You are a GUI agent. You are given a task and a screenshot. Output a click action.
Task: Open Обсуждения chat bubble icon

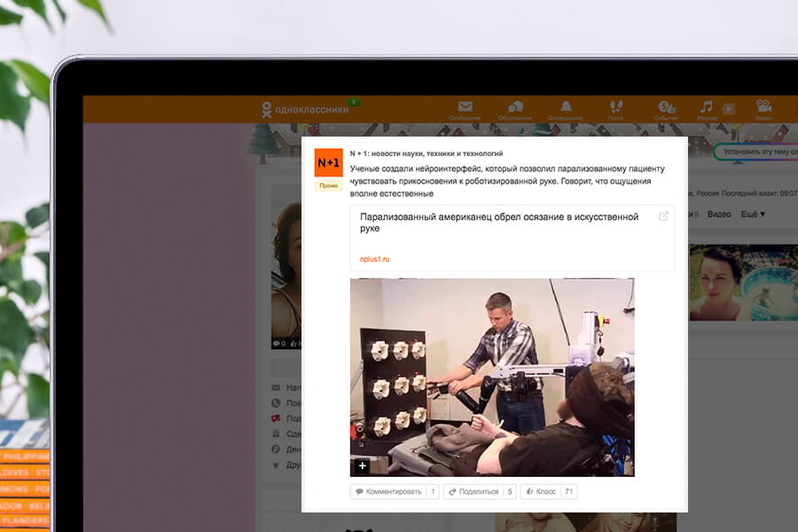pos(515,108)
